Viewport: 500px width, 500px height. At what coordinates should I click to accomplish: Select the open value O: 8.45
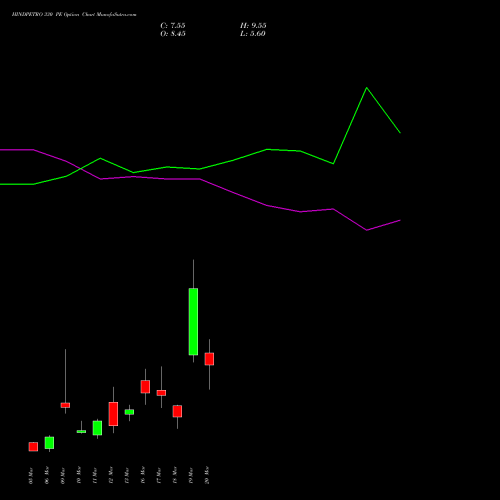click(x=173, y=34)
